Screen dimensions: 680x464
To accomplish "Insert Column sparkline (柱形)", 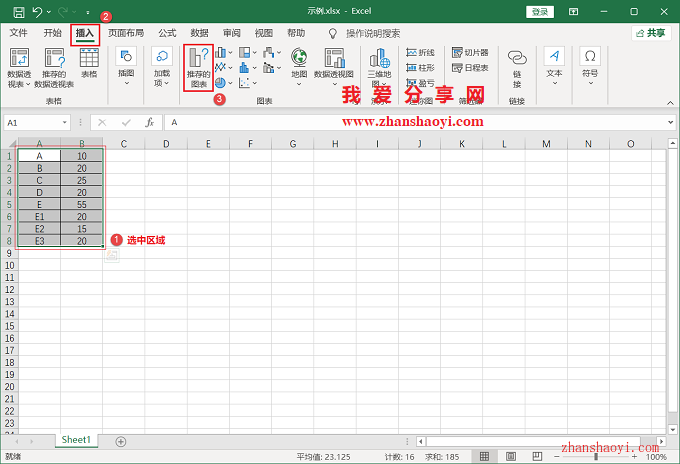I will pos(420,67).
